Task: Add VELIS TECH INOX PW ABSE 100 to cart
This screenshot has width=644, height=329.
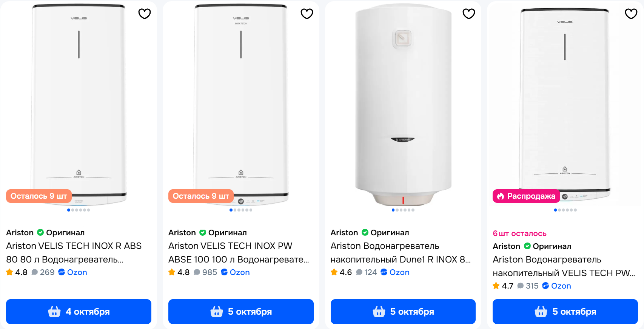Action: click(241, 312)
